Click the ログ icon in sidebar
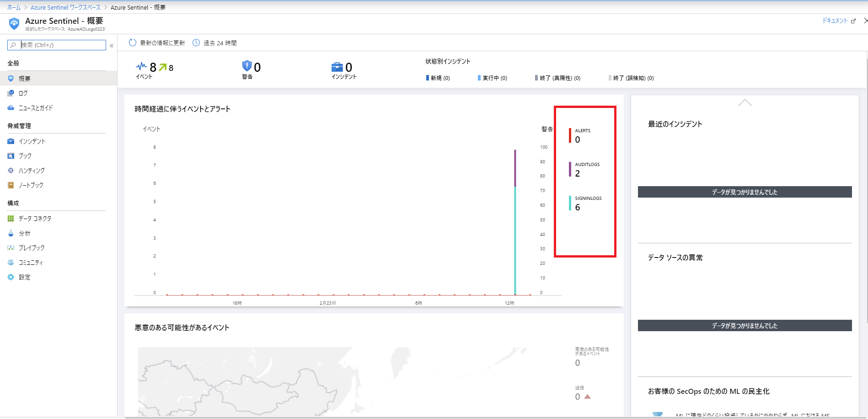868x419 pixels. (11, 93)
